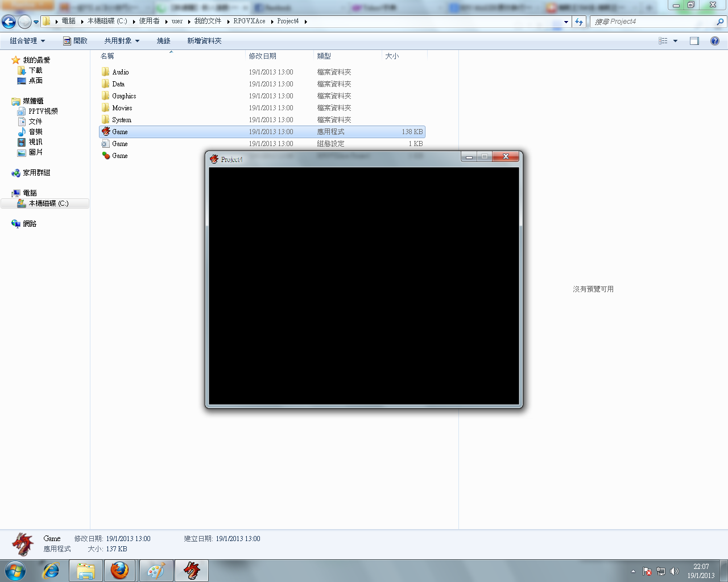Jump to 我的文件 in the address bar path
Screen dimensions: 728x582
click(x=208, y=22)
